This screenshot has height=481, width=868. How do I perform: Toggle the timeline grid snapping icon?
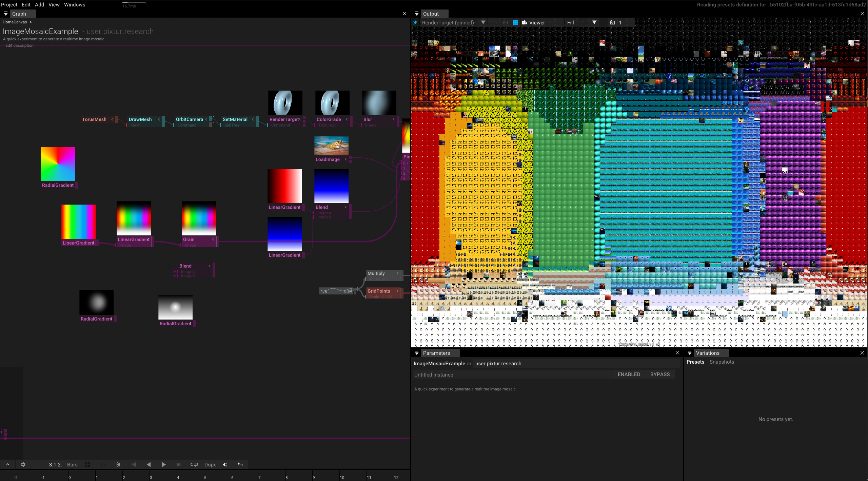coord(87,464)
